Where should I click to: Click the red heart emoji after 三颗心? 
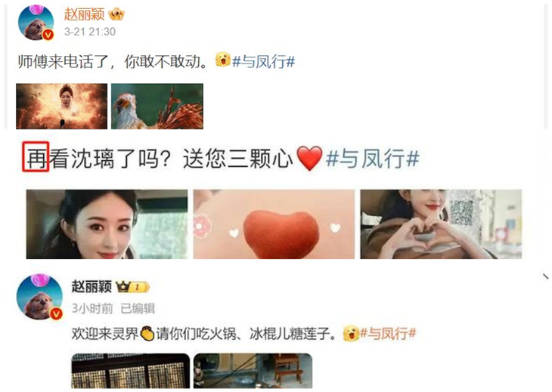[x=309, y=158]
